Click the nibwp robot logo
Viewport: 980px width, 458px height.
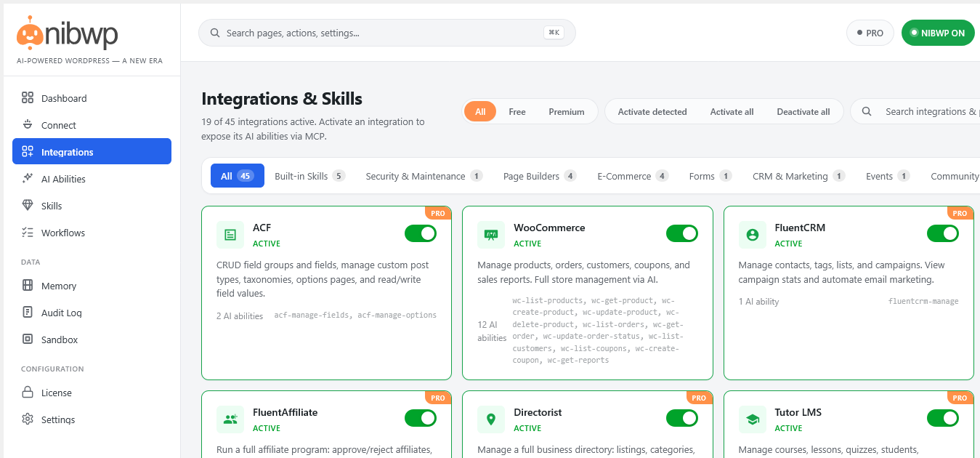30,32
